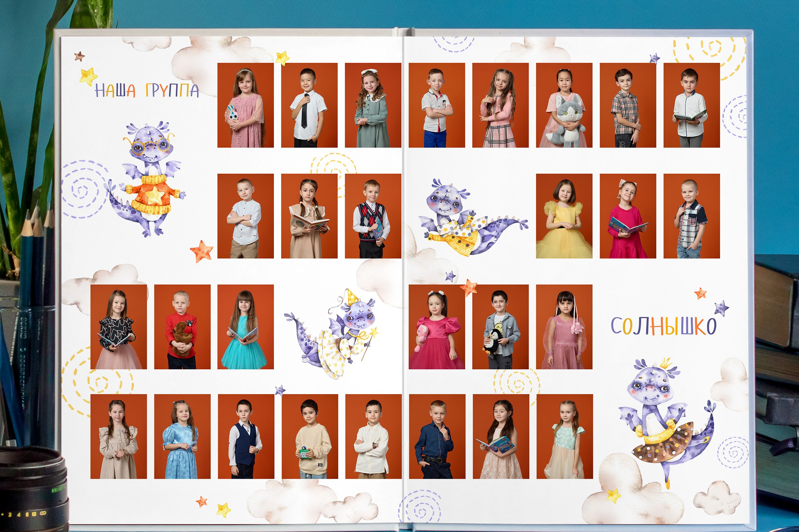The height and width of the screenshot is (532, 799).
Task: Open photo of boy in argyle vest
Action: pyautogui.click(x=373, y=216)
